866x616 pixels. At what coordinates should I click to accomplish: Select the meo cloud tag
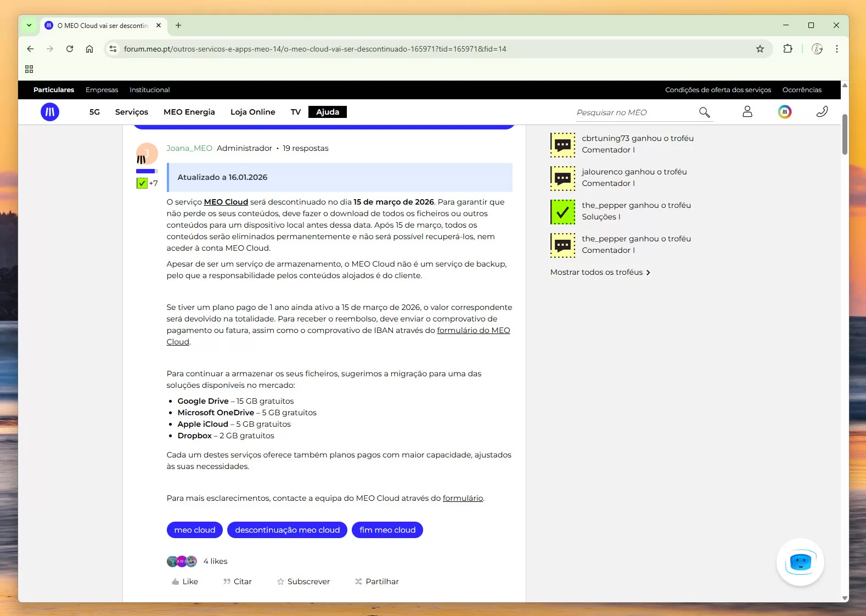(x=195, y=530)
